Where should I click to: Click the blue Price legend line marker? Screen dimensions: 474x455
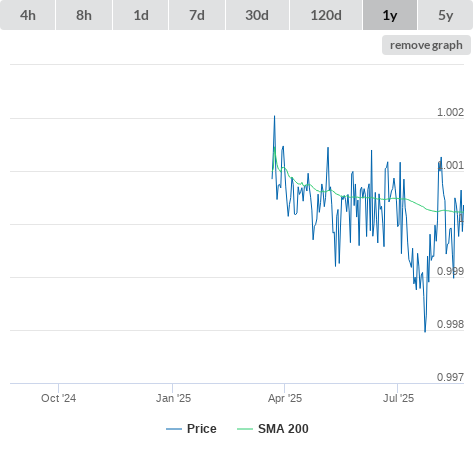pos(174,429)
